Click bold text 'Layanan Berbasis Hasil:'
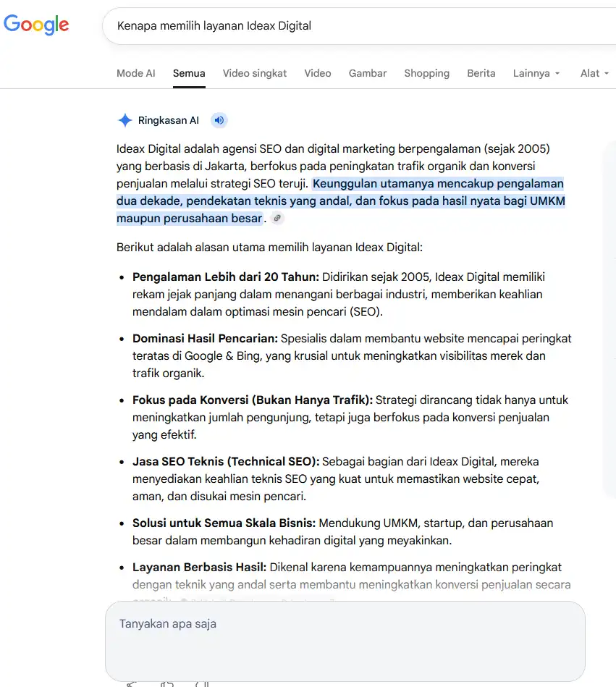616x687 pixels. coord(199,567)
